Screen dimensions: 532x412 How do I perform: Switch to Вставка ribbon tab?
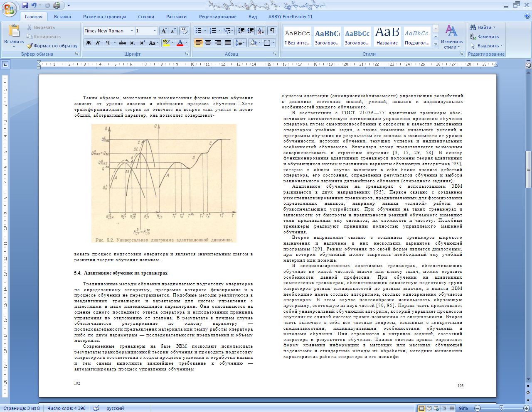(x=62, y=17)
